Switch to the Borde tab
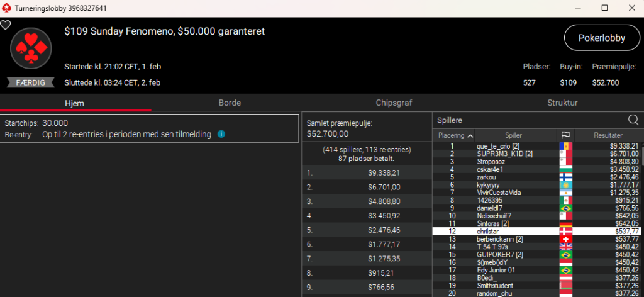Viewport: 644px width, 297px height. coord(230,103)
